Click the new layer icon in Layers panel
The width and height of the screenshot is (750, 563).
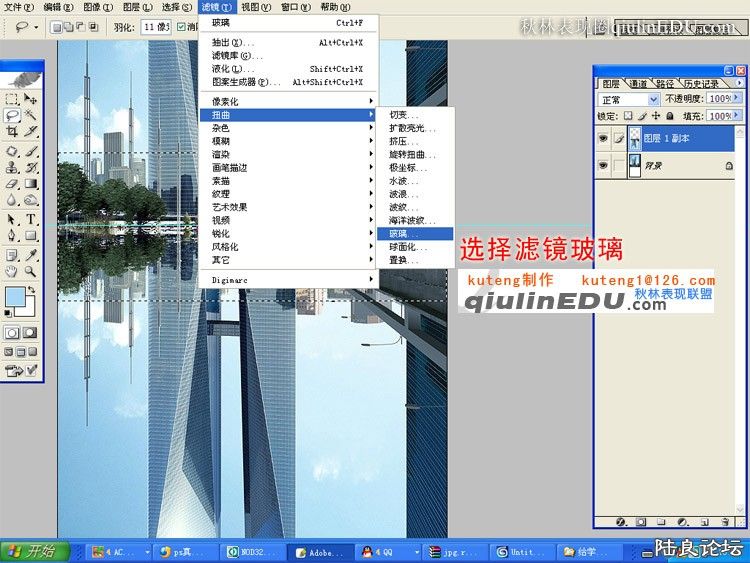[x=703, y=521]
